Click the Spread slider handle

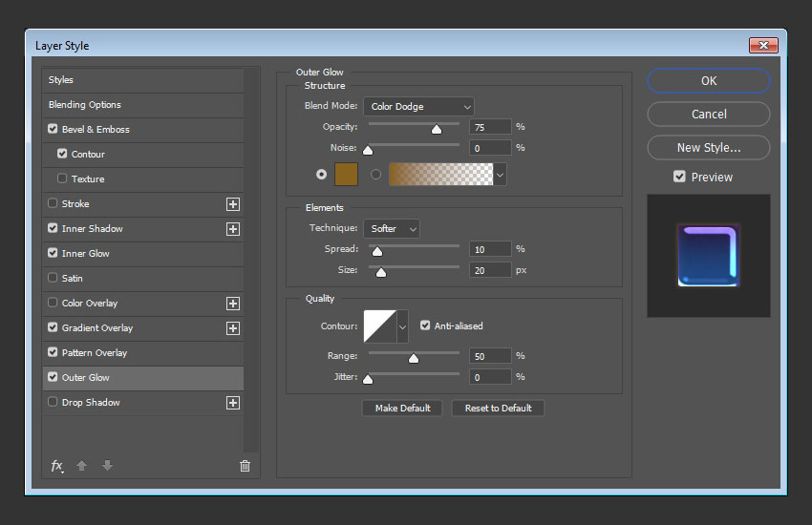pyautogui.click(x=377, y=251)
